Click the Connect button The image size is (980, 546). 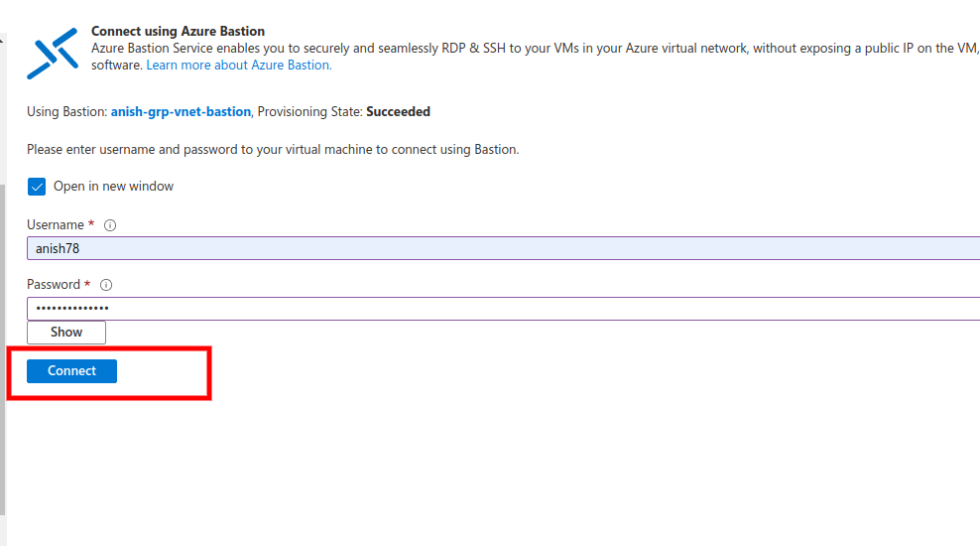point(71,371)
